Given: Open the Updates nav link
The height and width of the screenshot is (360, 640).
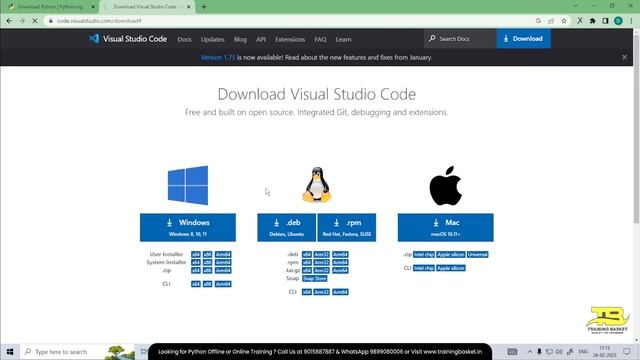Looking at the screenshot, I should click(x=212, y=39).
